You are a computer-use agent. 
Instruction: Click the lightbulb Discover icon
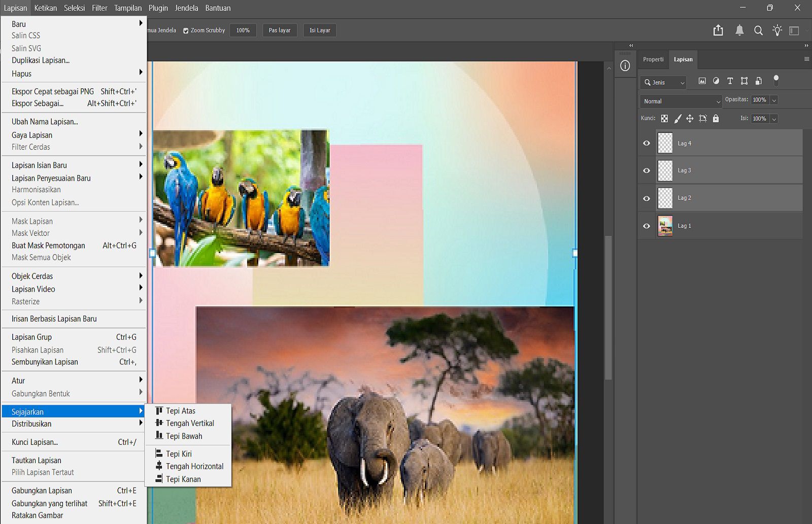[777, 30]
